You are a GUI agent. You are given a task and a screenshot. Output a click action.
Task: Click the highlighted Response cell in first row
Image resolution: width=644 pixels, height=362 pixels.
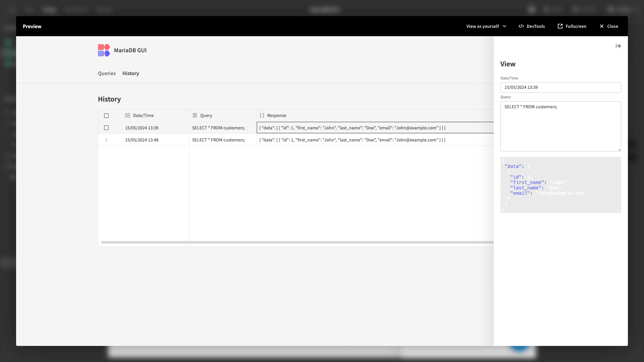click(375, 128)
